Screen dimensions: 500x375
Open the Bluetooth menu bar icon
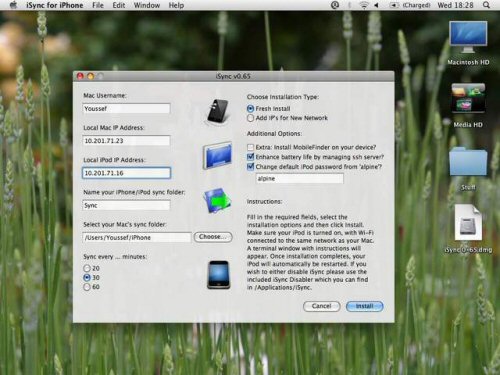pyautogui.click(x=350, y=5)
